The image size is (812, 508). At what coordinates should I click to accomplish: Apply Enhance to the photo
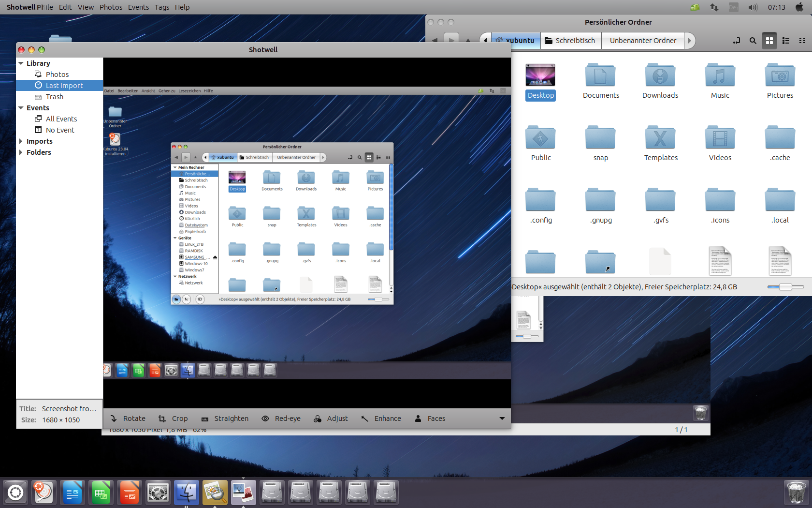click(x=381, y=418)
